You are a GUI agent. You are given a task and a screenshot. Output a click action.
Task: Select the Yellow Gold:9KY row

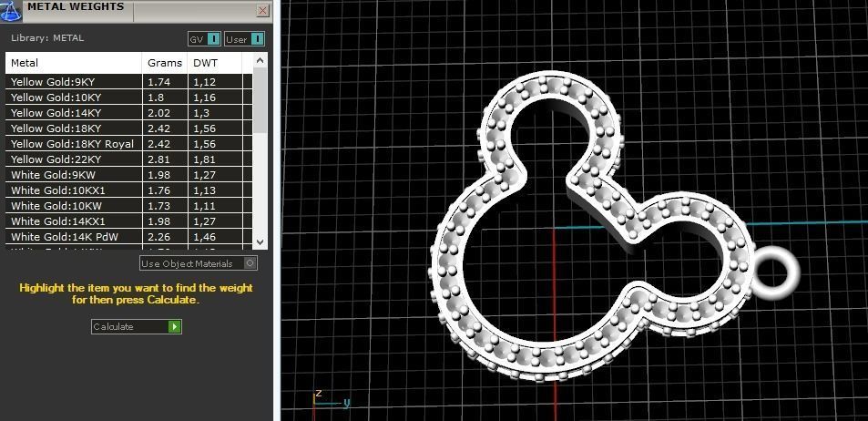tap(129, 82)
